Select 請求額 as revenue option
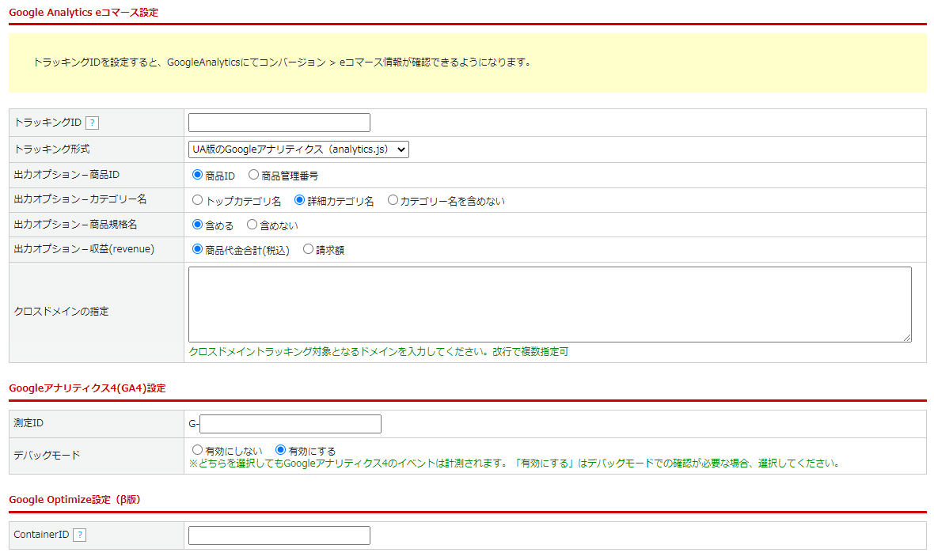Viewport: 934px width, 560px height. 309,249
